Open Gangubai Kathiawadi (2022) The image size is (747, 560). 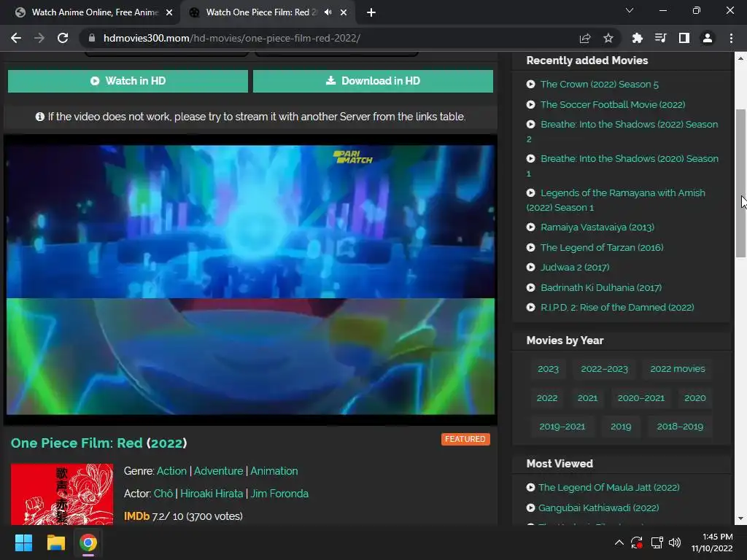coord(598,508)
